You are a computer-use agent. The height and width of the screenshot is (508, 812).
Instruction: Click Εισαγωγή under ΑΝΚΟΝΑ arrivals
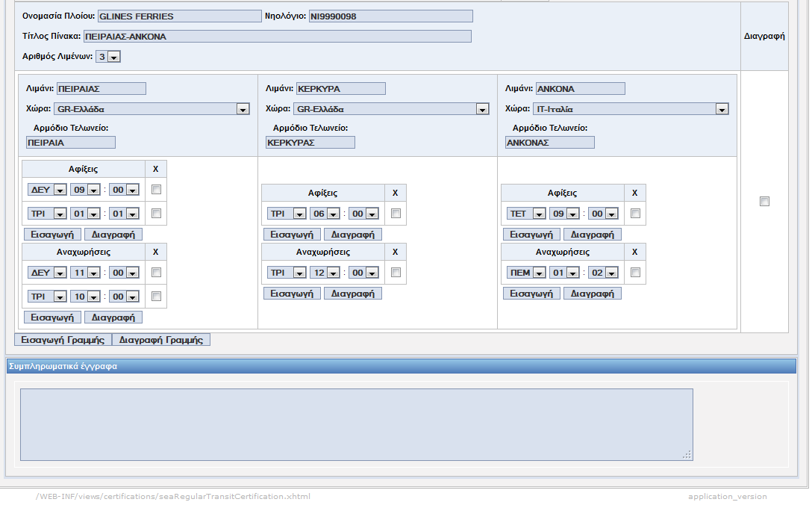click(532, 235)
